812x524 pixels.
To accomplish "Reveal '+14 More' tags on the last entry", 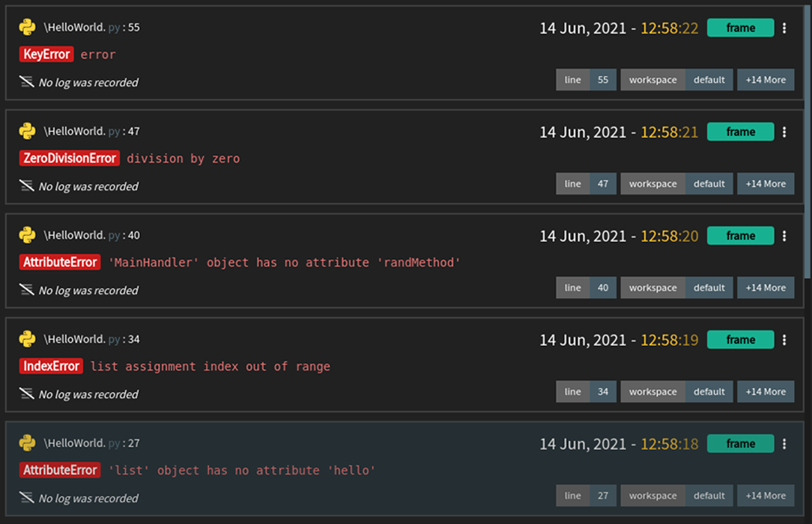I will [766, 496].
